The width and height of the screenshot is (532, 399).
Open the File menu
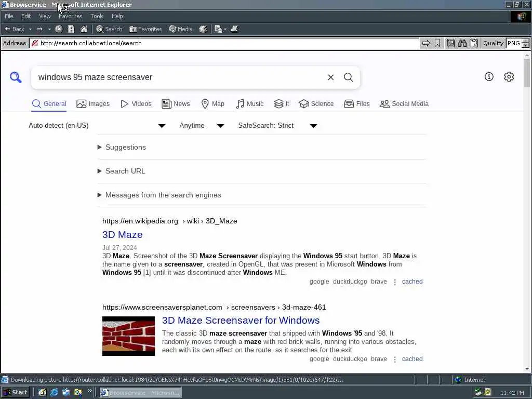9,16
